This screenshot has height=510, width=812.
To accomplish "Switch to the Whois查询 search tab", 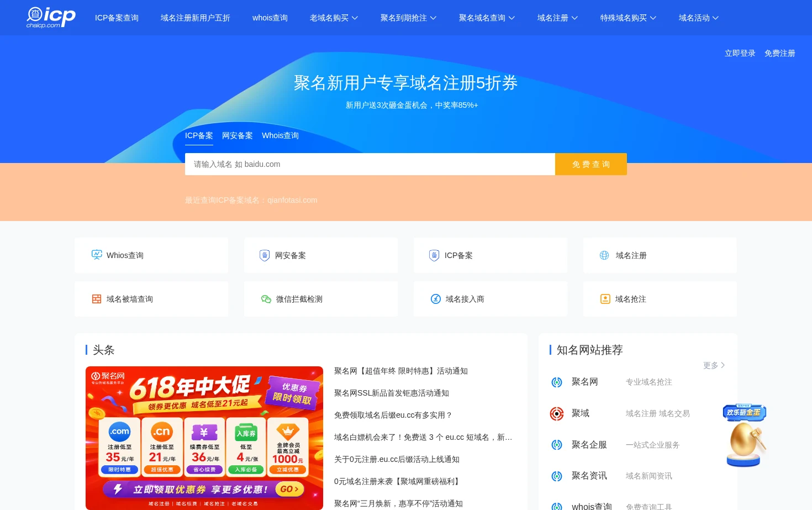I will [x=280, y=135].
